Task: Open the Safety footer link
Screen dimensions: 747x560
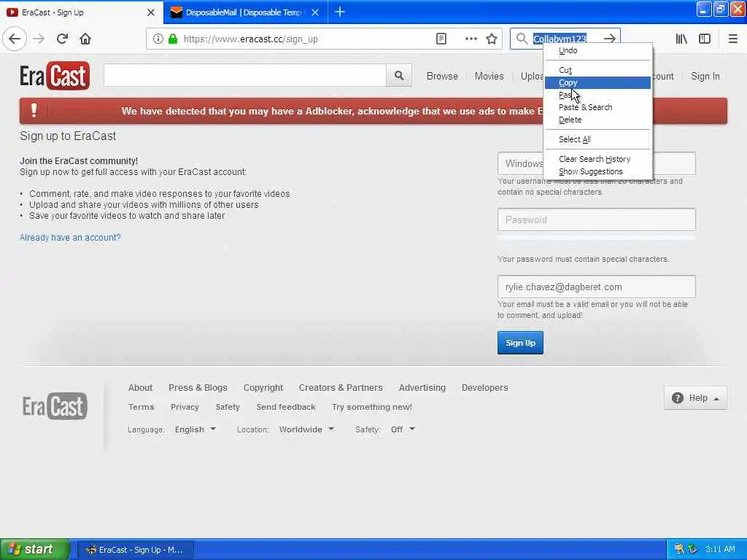Action: tap(228, 407)
